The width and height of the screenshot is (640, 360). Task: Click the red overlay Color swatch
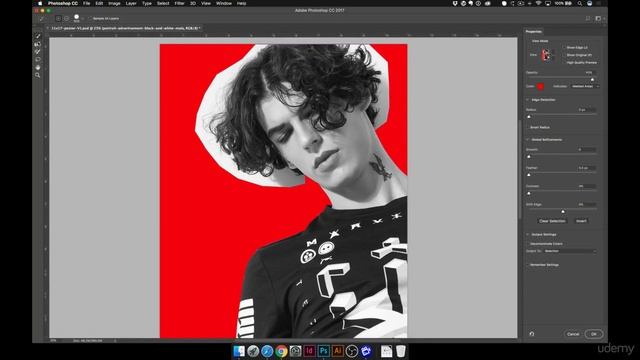click(x=540, y=87)
